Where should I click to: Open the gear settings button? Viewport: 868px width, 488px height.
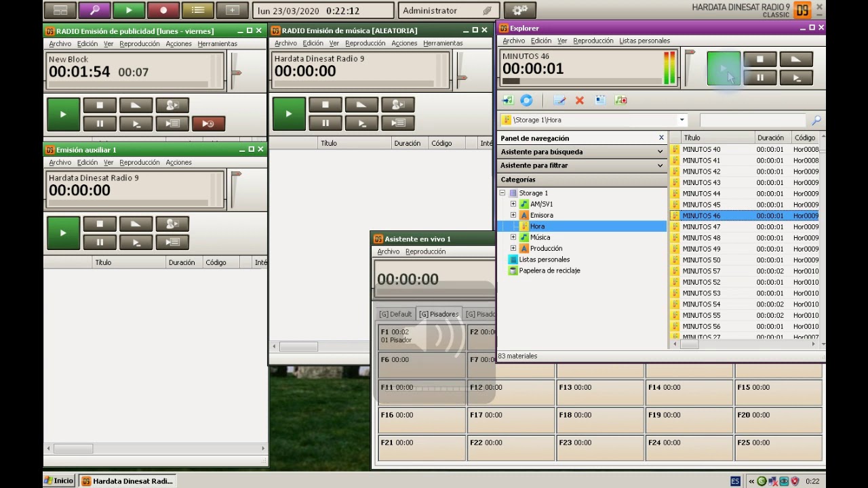tap(520, 10)
